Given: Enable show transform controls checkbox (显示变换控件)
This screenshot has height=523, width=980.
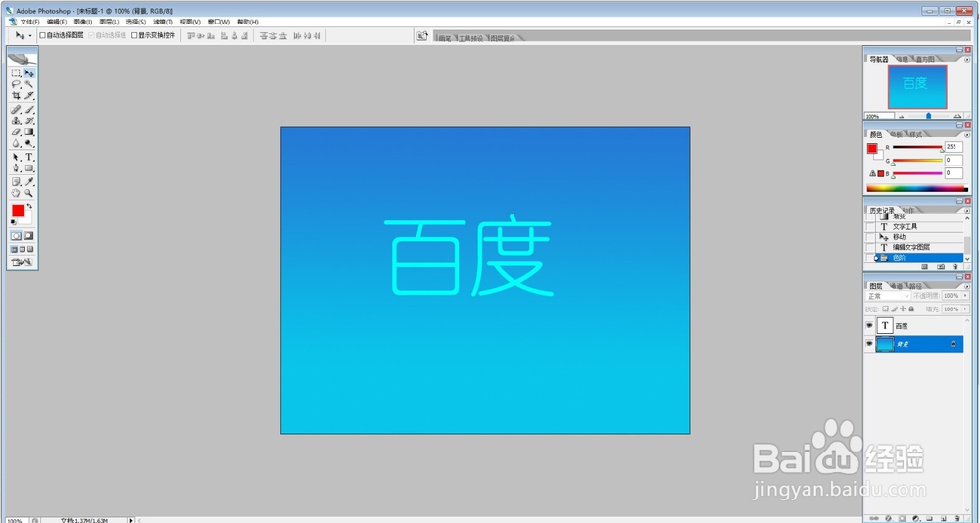Looking at the screenshot, I should [134, 35].
